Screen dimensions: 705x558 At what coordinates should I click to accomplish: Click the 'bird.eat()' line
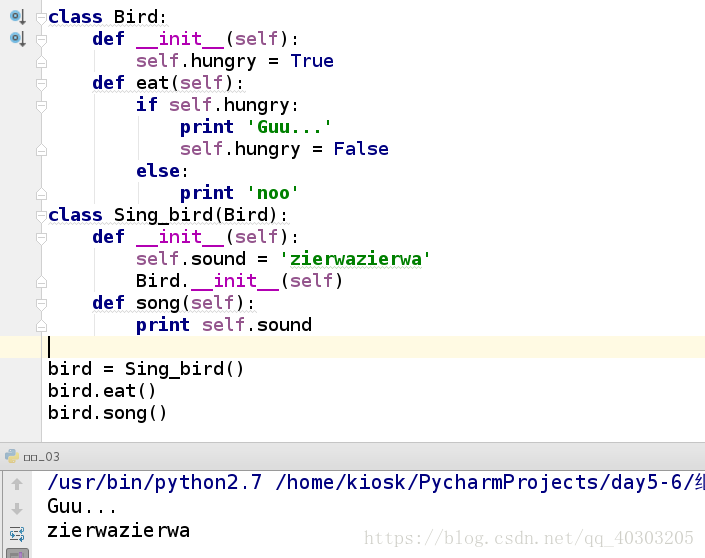(x=102, y=391)
